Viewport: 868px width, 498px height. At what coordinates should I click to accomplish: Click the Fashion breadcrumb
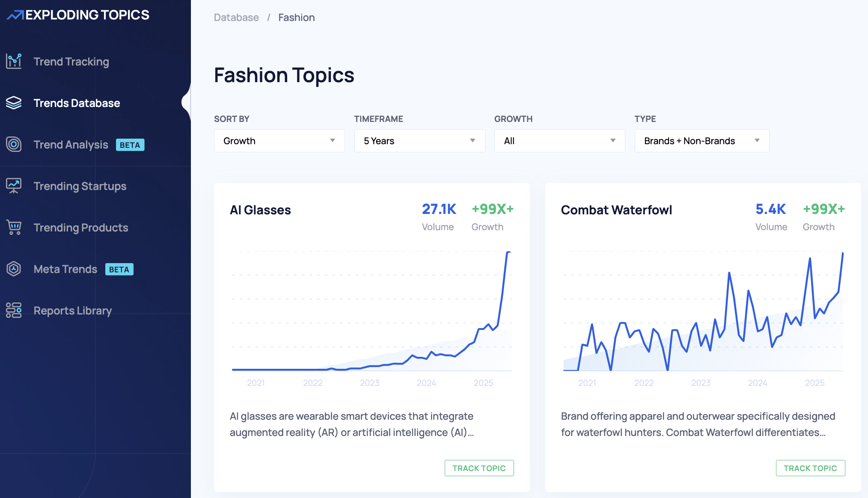[296, 18]
